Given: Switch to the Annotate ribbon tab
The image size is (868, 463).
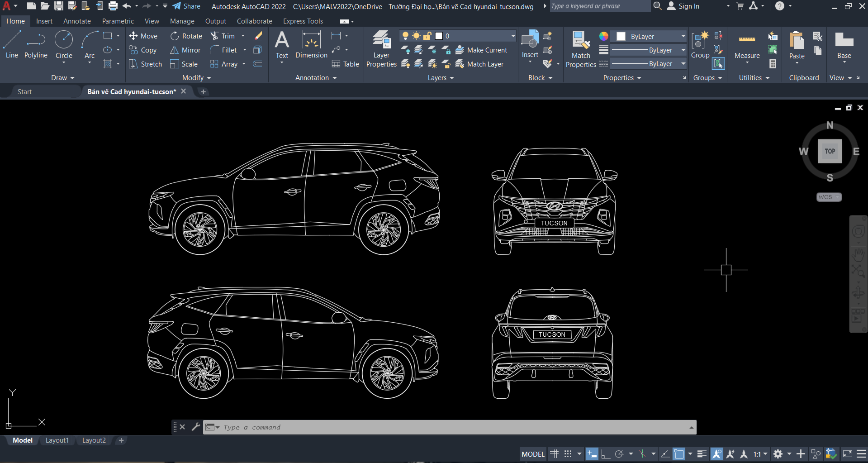Looking at the screenshot, I should coord(77,21).
